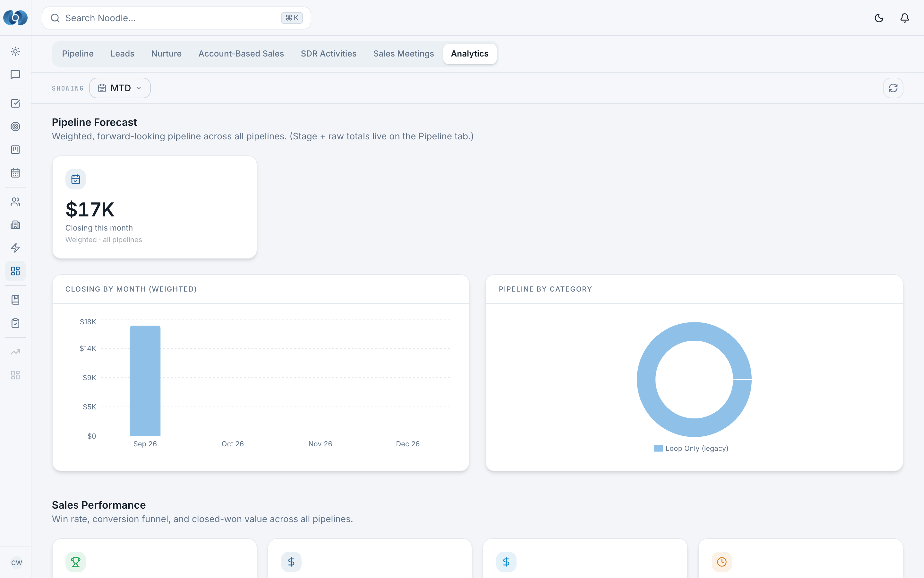
Task: Click the Noodle logo icon
Action: [x=15, y=18]
